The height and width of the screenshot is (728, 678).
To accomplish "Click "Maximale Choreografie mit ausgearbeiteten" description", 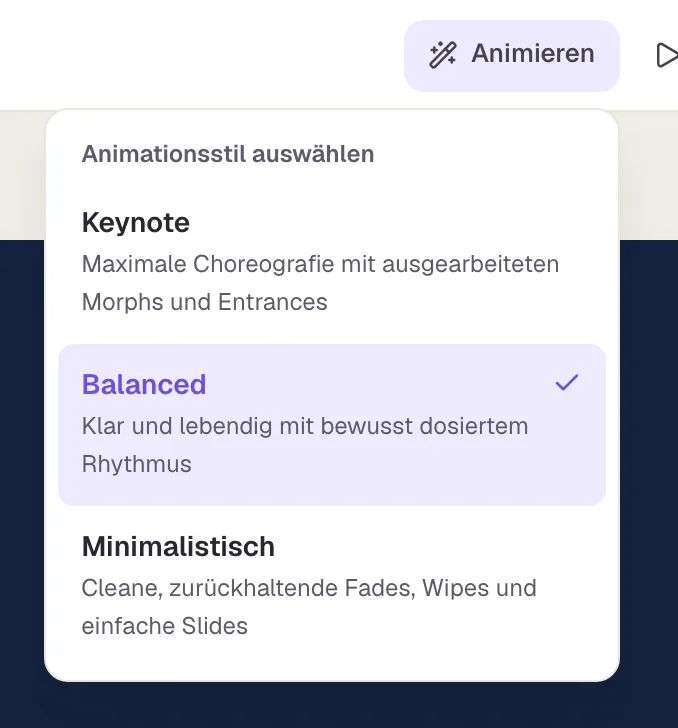I will tap(320, 264).
